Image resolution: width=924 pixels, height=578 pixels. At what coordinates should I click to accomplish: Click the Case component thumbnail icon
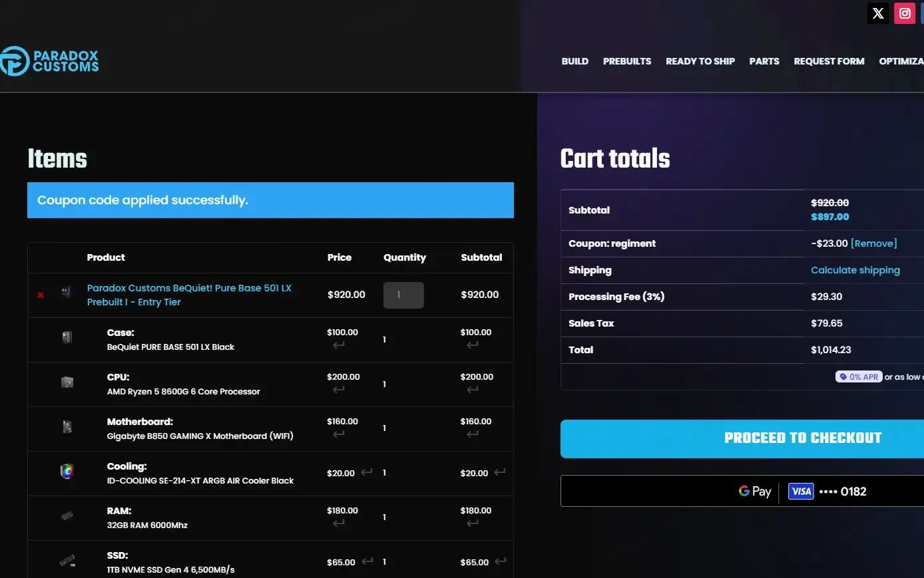(67, 337)
